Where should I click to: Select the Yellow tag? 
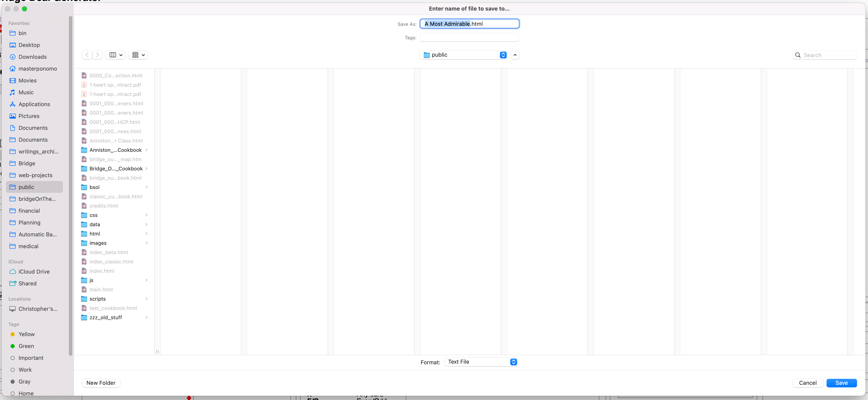pyautogui.click(x=26, y=334)
